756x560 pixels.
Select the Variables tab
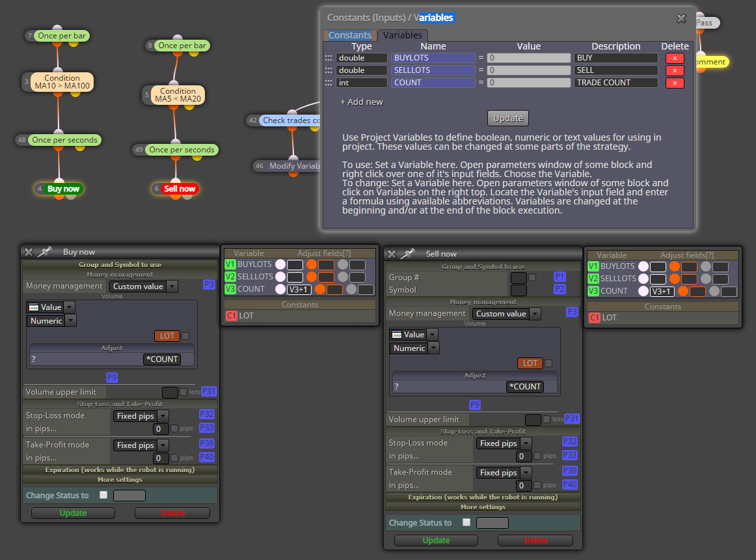(x=403, y=35)
